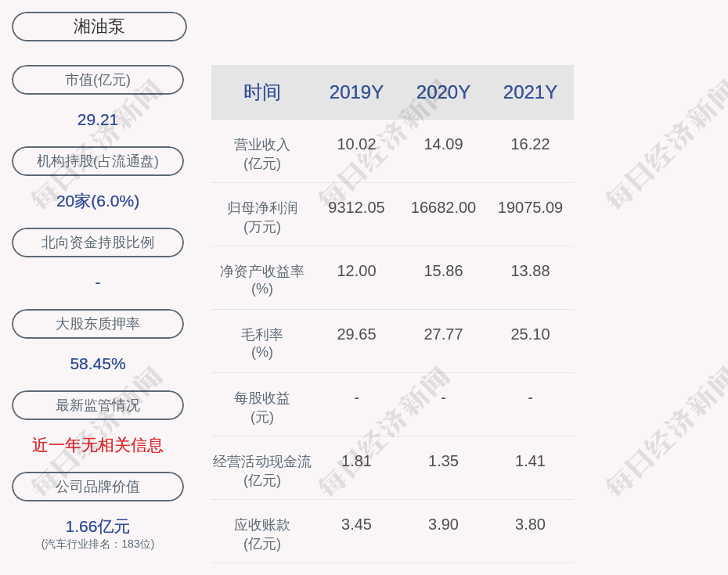Viewport: 728px width, 575px height.
Task: Select the 市值(亿元) label button
Action: 98,80
